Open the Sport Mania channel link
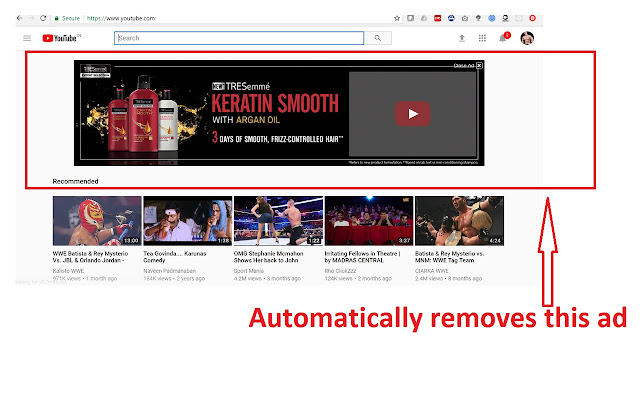640x400 pixels. 249,271
